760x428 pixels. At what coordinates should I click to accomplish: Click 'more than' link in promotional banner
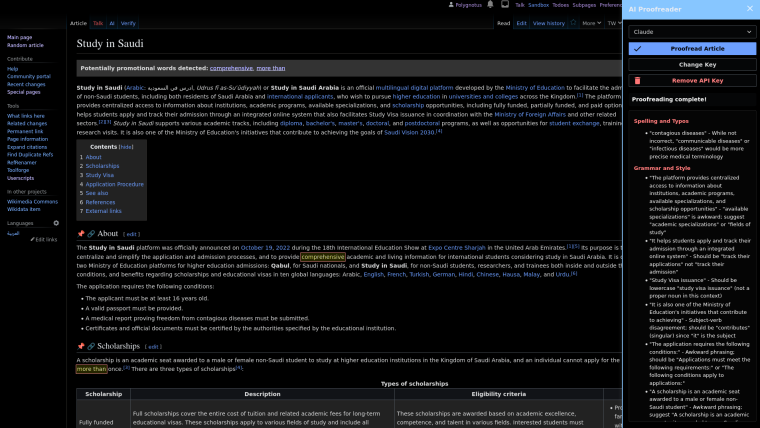[x=270, y=68]
